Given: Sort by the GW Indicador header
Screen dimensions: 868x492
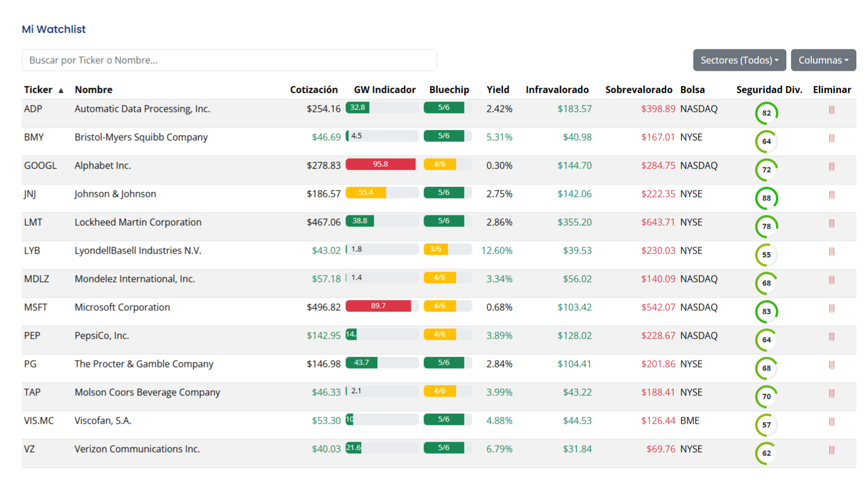Looking at the screenshot, I should click(385, 90).
